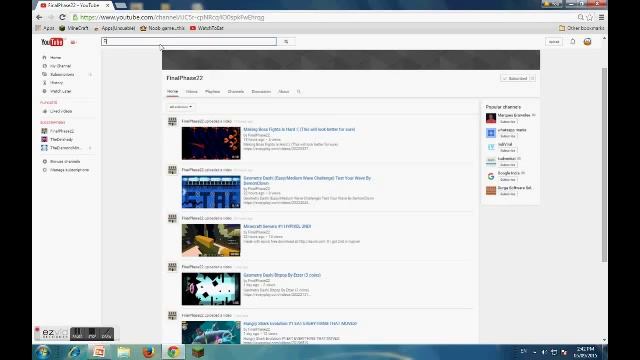Screen dimensions: 640x360
Task: Go back with browser back arrow
Action: coord(39,17)
